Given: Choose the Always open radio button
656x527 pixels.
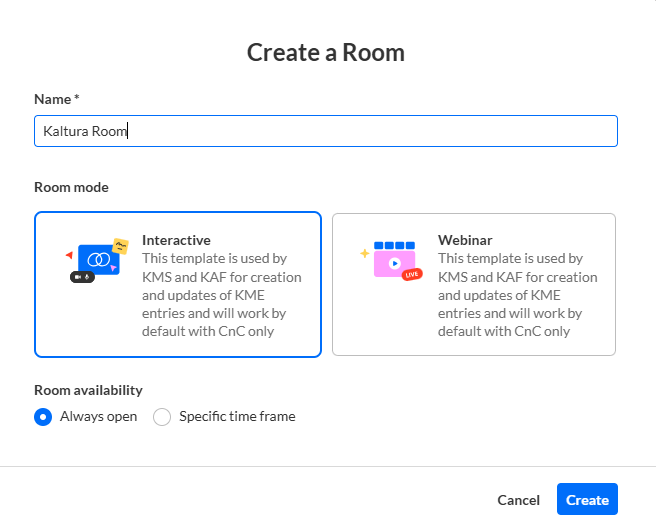Looking at the screenshot, I should coord(43,417).
